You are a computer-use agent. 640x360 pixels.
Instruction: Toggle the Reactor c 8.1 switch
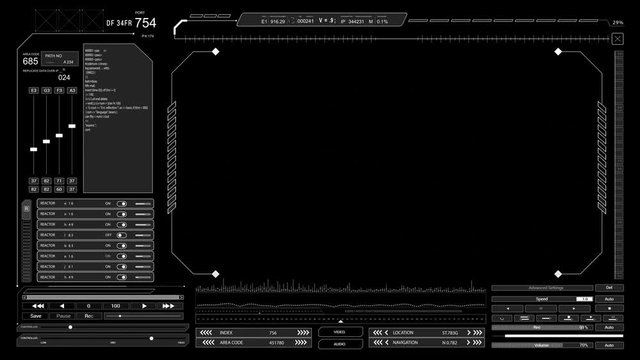coord(122,267)
